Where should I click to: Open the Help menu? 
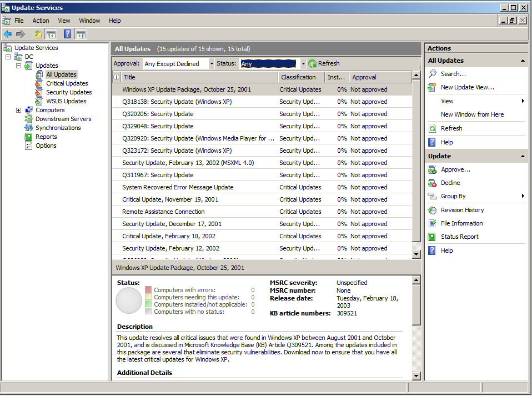pyautogui.click(x=115, y=21)
